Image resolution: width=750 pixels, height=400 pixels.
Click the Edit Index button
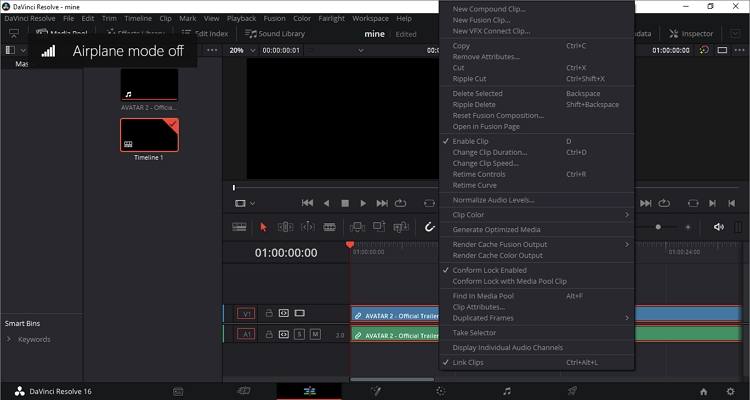[x=205, y=33]
